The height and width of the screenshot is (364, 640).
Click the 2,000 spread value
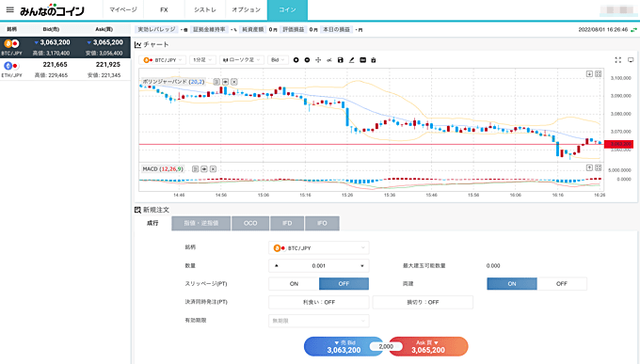386,346
